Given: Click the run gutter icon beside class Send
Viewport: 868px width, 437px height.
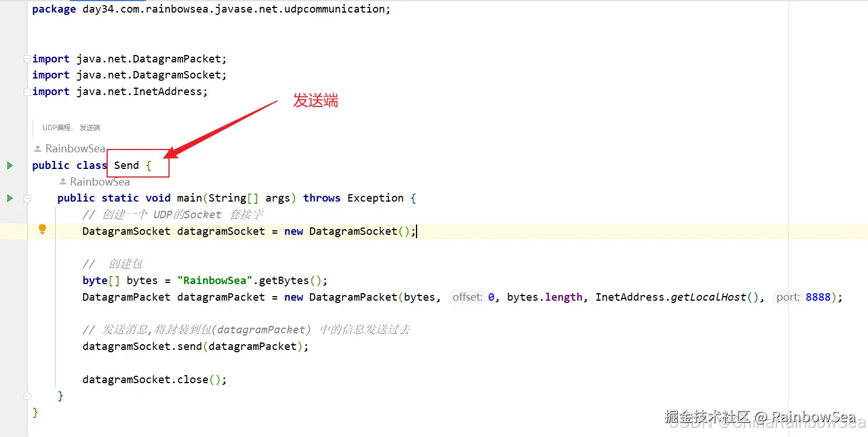Looking at the screenshot, I should point(10,166).
